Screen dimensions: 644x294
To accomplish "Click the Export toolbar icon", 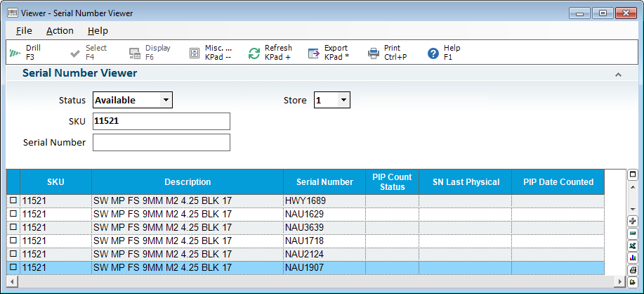I will point(314,53).
